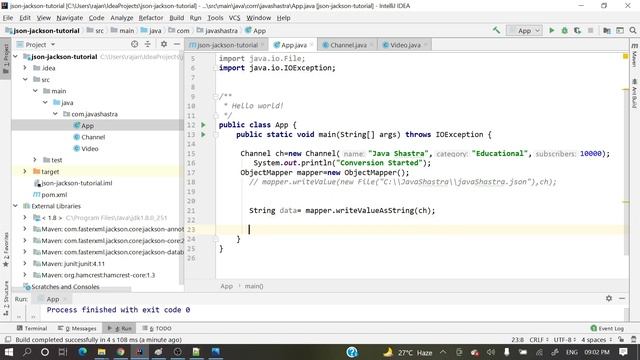
Task: Start debugging with the bug icon
Action: (x=564, y=30)
